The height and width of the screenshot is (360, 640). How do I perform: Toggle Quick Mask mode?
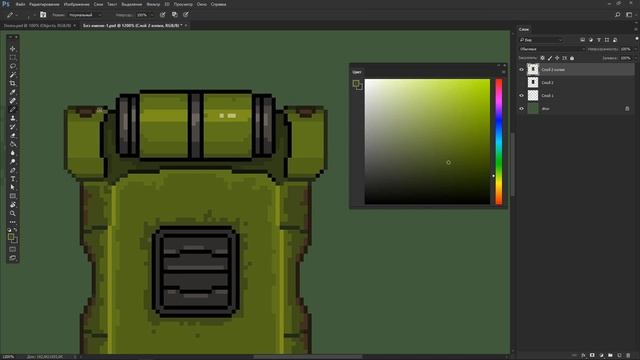click(x=13, y=249)
